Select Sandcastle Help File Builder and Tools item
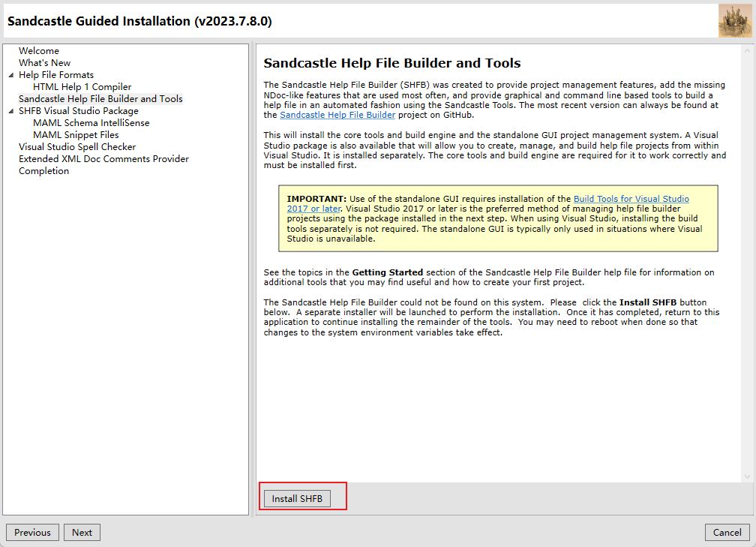 (100, 99)
